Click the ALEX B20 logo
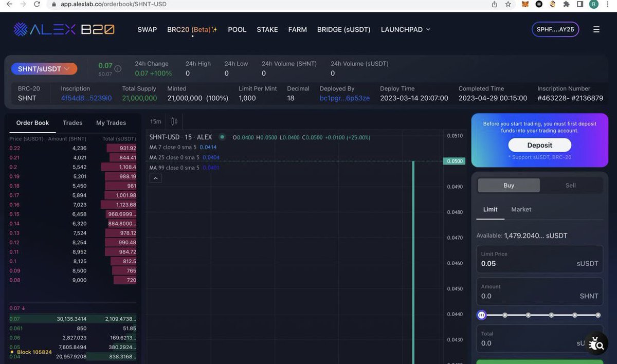Screen dimensions: 617x364 (64, 29)
